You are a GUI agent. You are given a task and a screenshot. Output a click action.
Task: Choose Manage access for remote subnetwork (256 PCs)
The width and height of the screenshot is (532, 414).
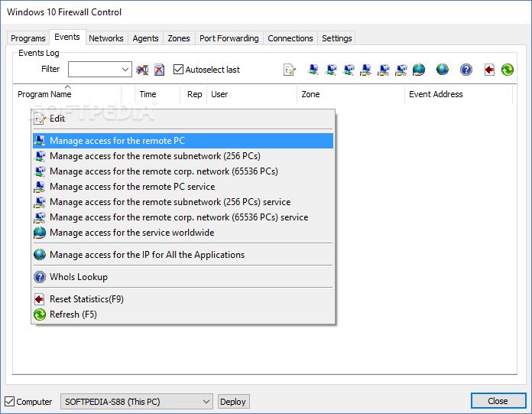(x=183, y=156)
